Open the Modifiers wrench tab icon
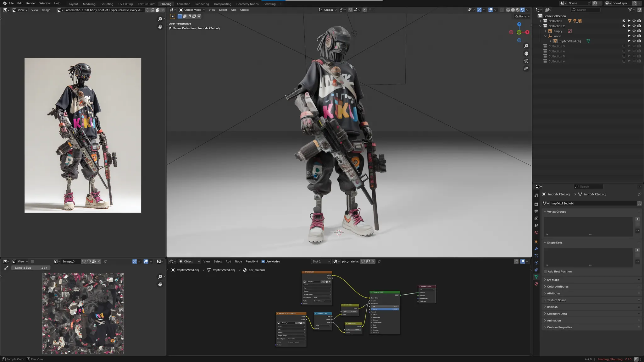The height and width of the screenshot is (362, 644). tap(536, 249)
